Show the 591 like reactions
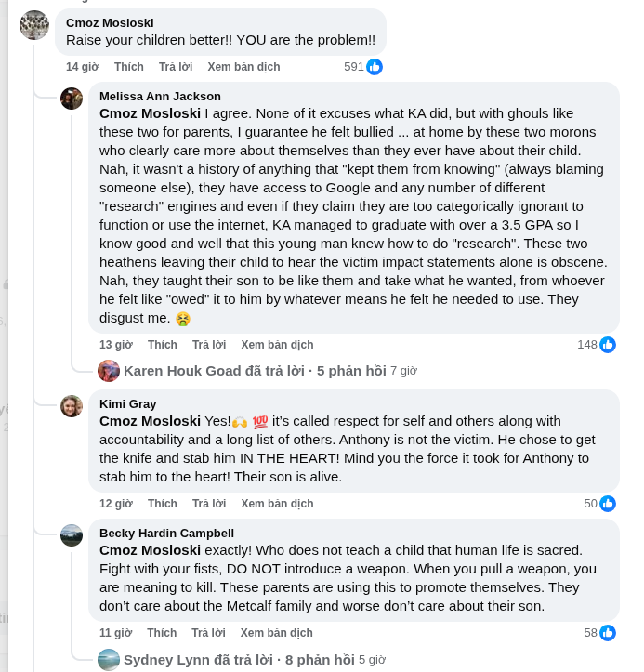 pyautogui.click(x=363, y=67)
